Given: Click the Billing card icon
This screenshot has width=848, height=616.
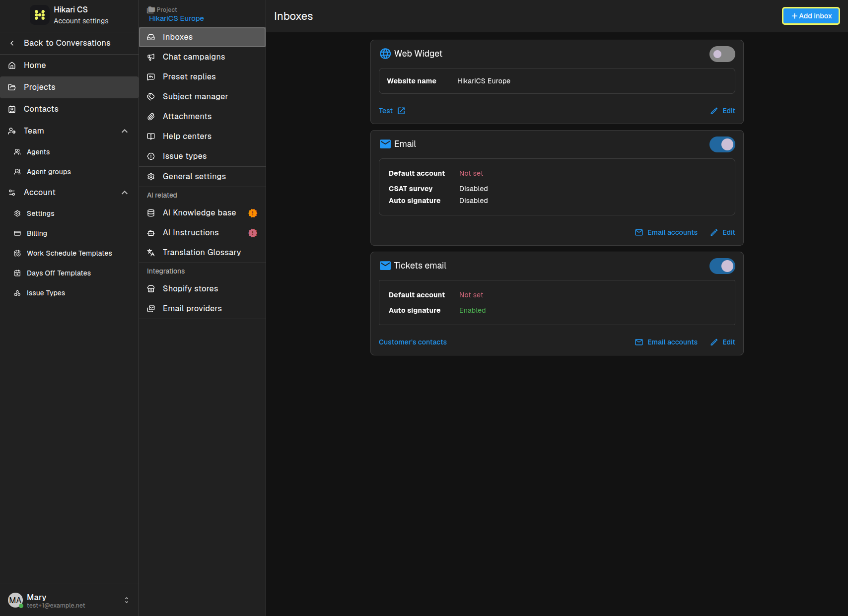Looking at the screenshot, I should (x=17, y=233).
